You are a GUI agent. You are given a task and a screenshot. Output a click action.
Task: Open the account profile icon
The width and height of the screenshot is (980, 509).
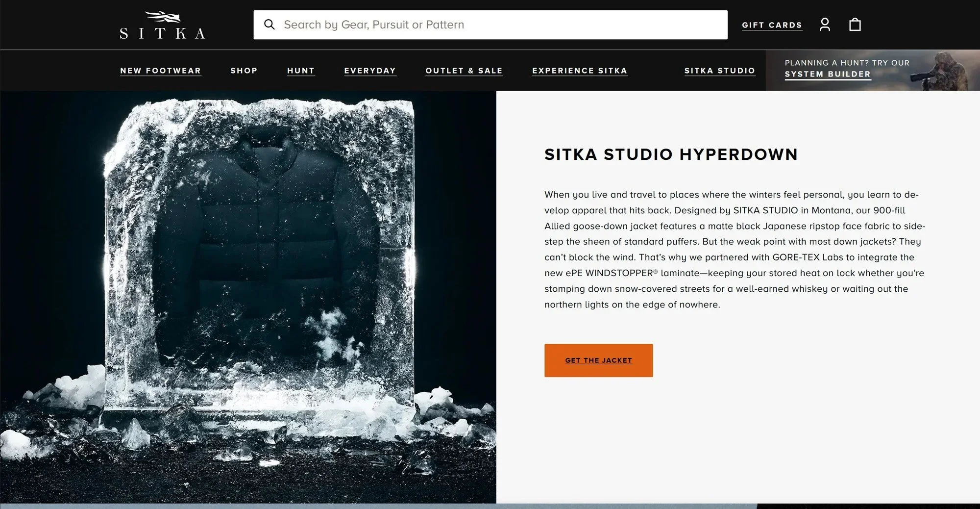click(x=825, y=25)
